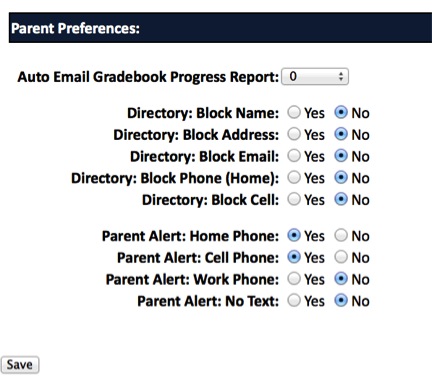
Task: Select No for Directory: Block Name
Action: tap(341, 113)
